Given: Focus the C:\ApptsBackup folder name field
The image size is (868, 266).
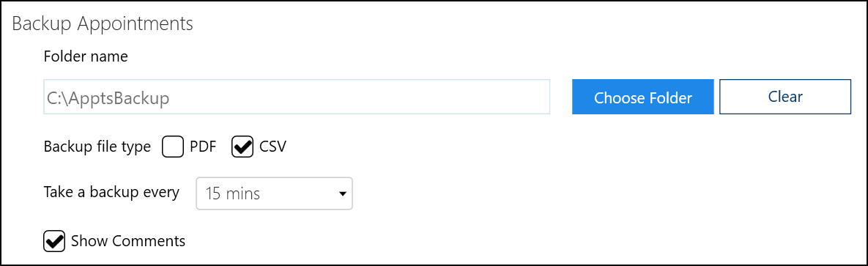Looking at the screenshot, I should [x=297, y=97].
